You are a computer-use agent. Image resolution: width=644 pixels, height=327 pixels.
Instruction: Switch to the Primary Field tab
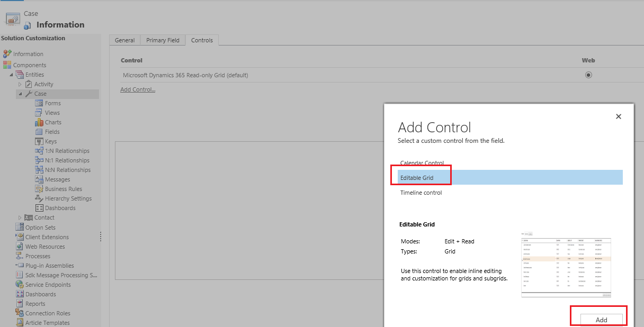pyautogui.click(x=162, y=40)
